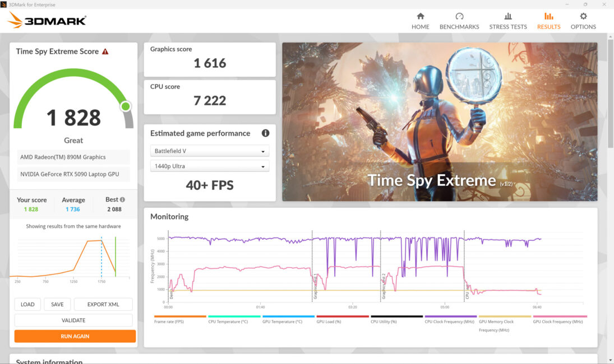Image resolution: width=614 pixels, height=364 pixels.
Task: Toggle the GPU Clock Frequency legend color
Action: (x=560, y=316)
